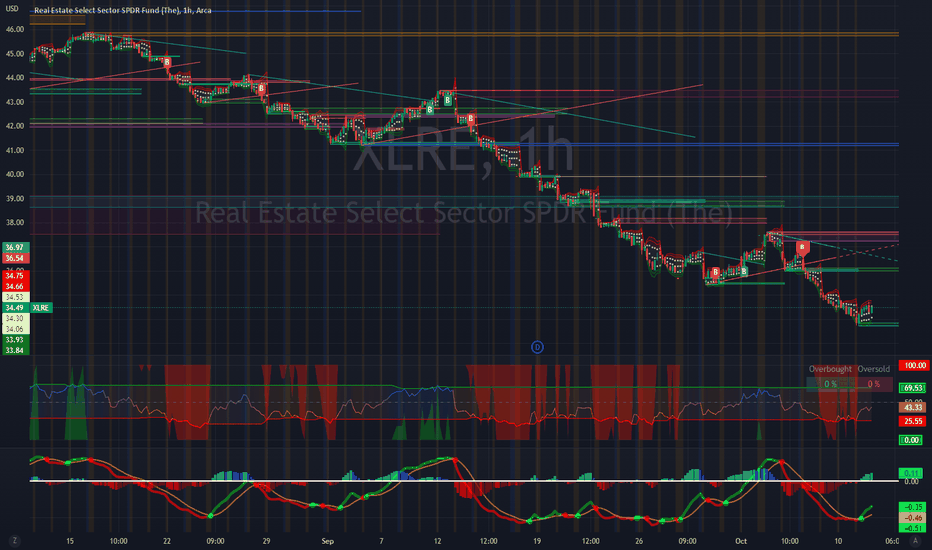
Task: Click the Oversold label in the oscillator pane
Action: (873, 369)
